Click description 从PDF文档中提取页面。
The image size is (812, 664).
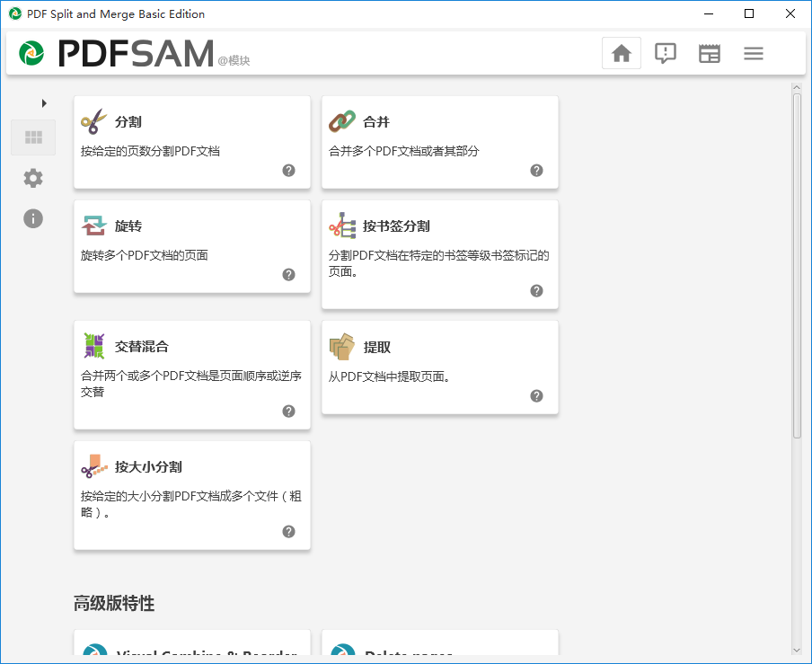[390, 376]
